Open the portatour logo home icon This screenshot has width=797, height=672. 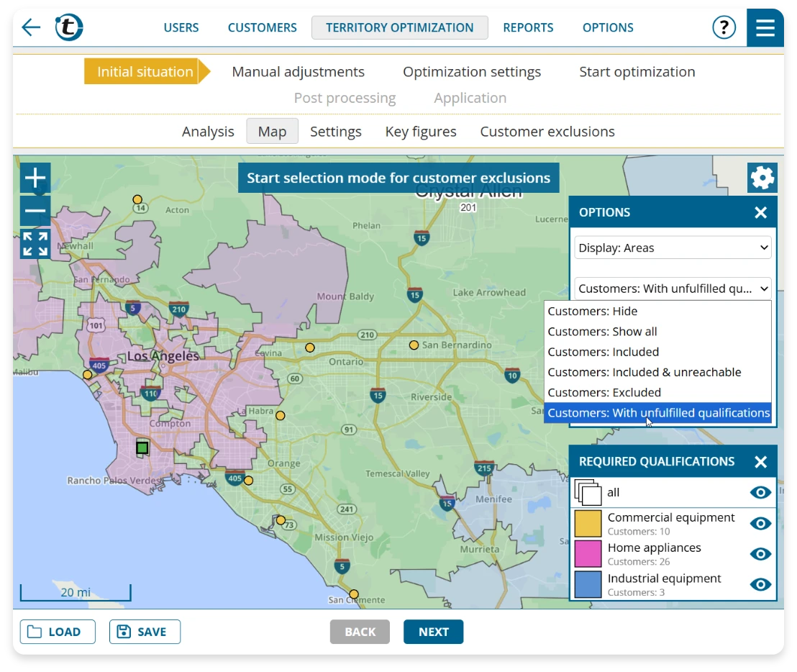[69, 27]
